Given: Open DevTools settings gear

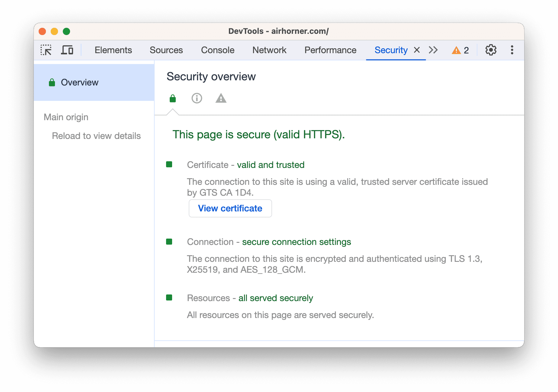Looking at the screenshot, I should (x=491, y=50).
